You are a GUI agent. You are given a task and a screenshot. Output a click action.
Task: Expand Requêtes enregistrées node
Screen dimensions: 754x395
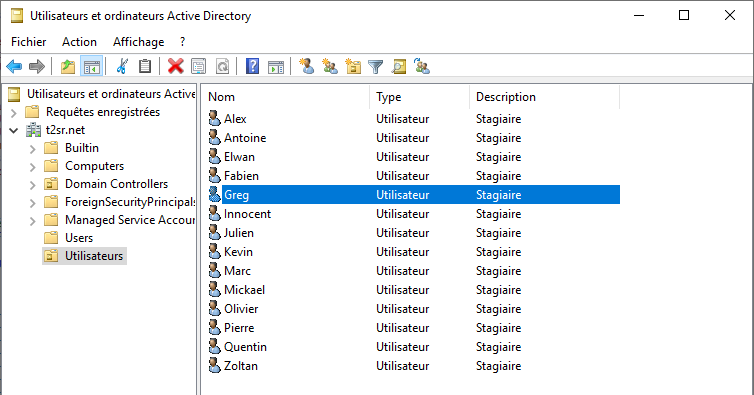(13, 113)
